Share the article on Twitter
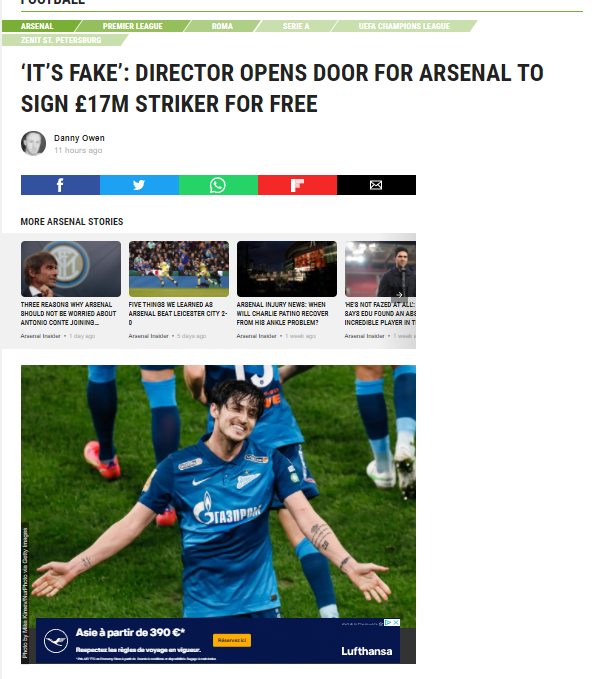Screen dimensions: 600x679 [x=139, y=185]
